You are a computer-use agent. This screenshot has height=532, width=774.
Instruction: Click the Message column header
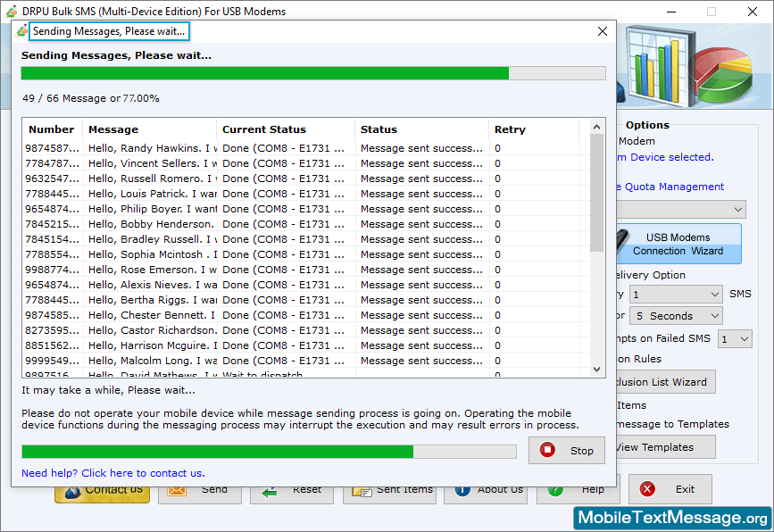[150, 129]
